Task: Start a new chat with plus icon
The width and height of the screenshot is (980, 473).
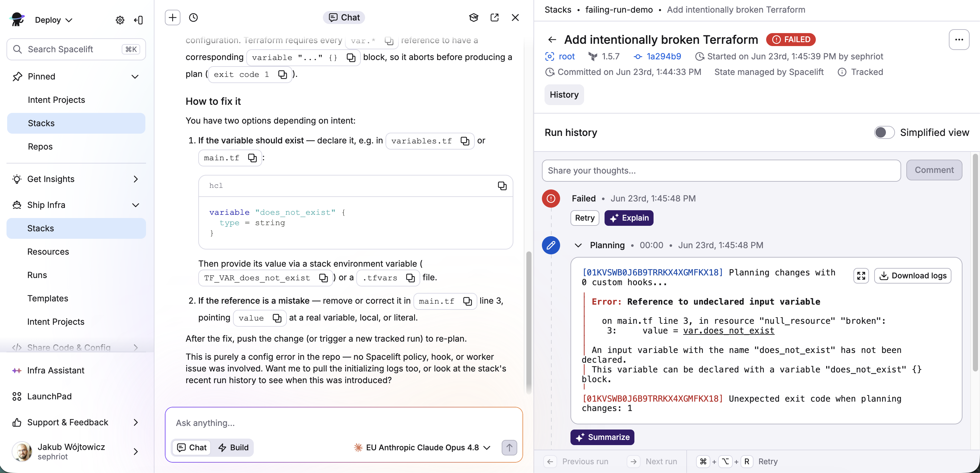Action: click(x=172, y=18)
